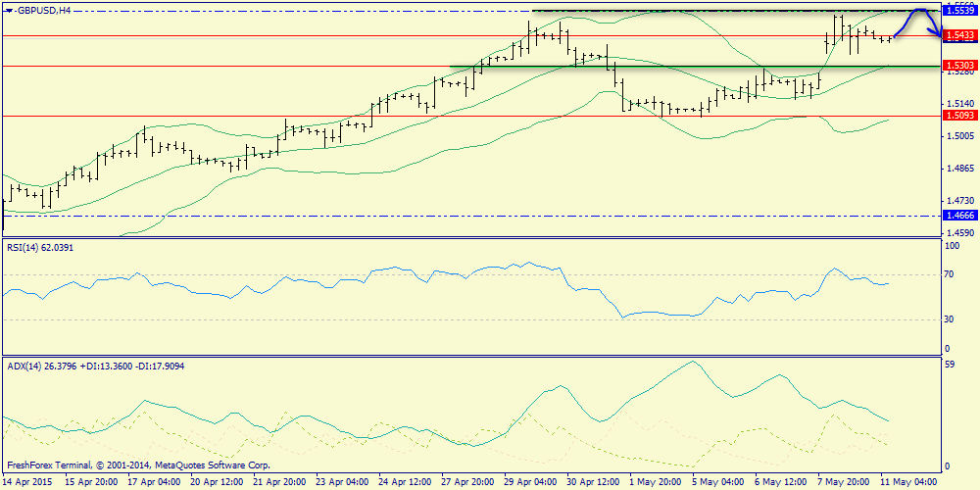Click the RSI scale value 100
Screen dimensions: 980x490
click(954, 248)
